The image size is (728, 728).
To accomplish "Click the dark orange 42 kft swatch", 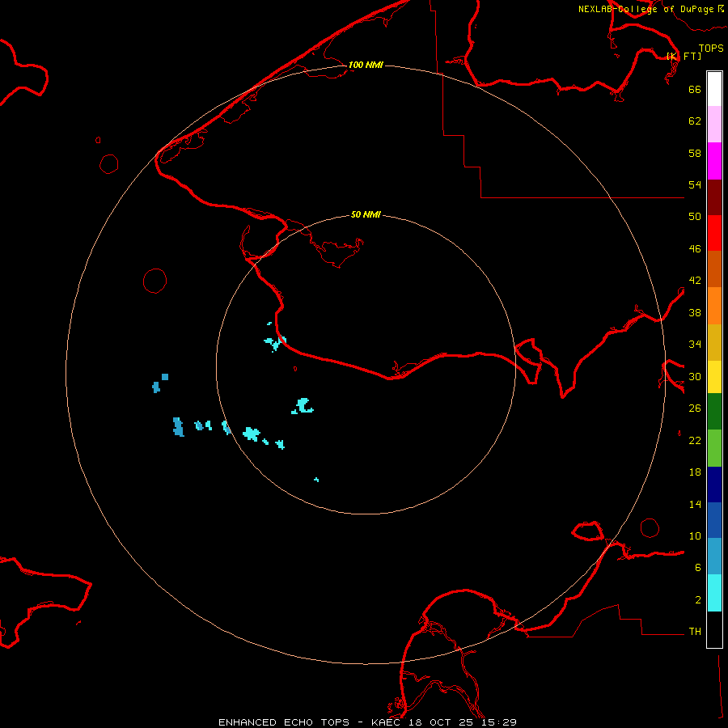I will pyautogui.click(x=714, y=269).
